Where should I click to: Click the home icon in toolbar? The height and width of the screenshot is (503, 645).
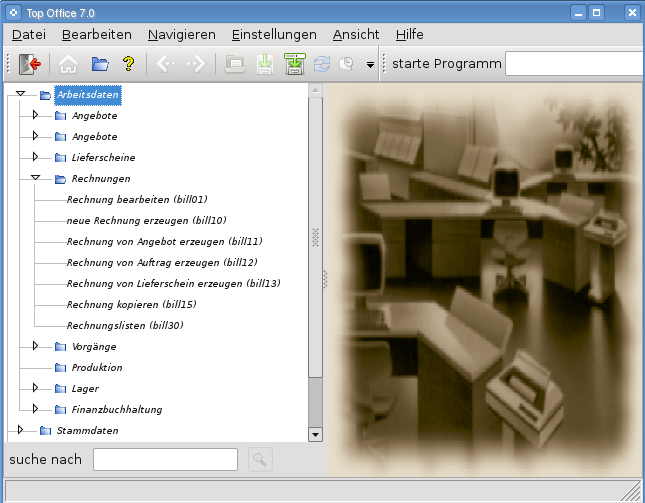[68, 64]
